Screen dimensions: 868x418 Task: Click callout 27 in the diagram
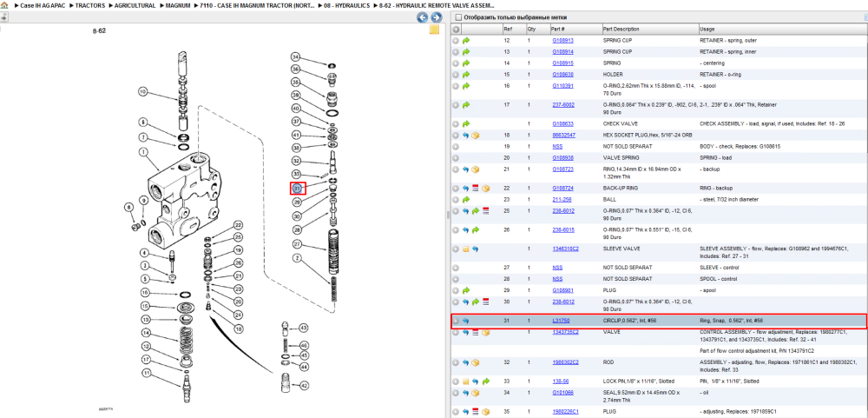point(297,244)
